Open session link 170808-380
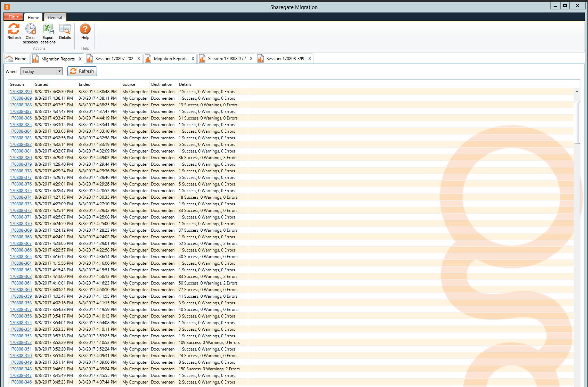The width and height of the screenshot is (588, 387). coord(21,158)
